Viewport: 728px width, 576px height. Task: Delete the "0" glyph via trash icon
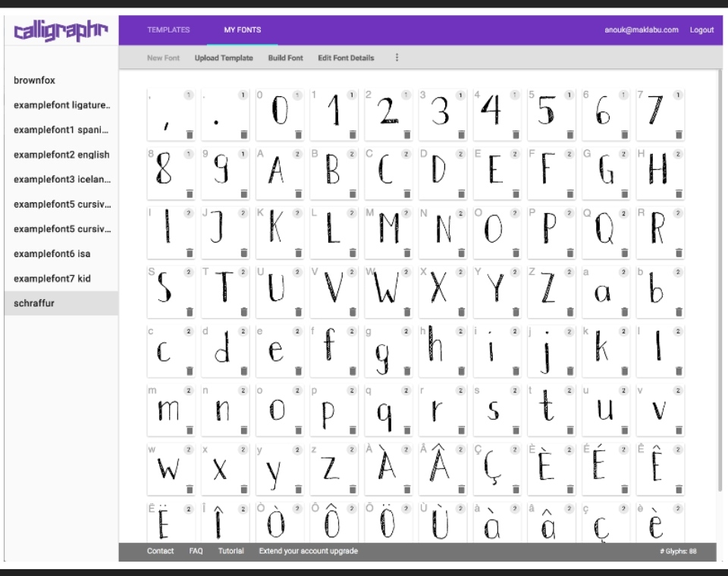(298, 133)
